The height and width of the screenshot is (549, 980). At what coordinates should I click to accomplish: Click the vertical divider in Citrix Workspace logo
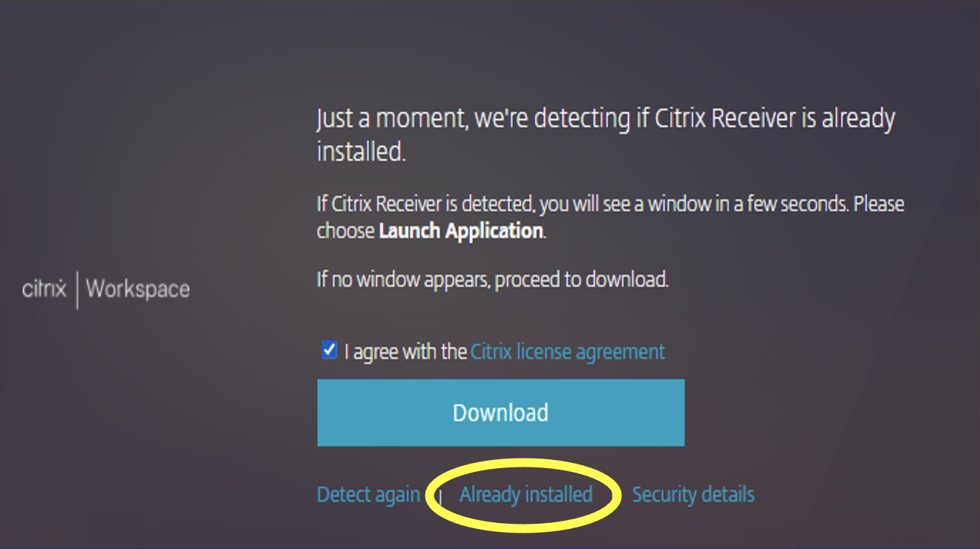77,289
